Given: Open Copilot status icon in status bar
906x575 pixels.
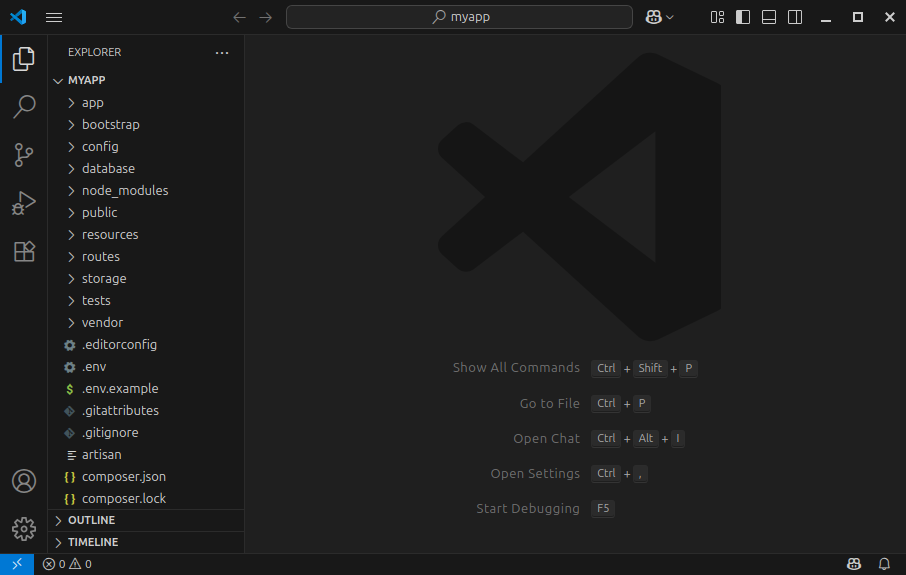Looking at the screenshot, I should (x=853, y=564).
